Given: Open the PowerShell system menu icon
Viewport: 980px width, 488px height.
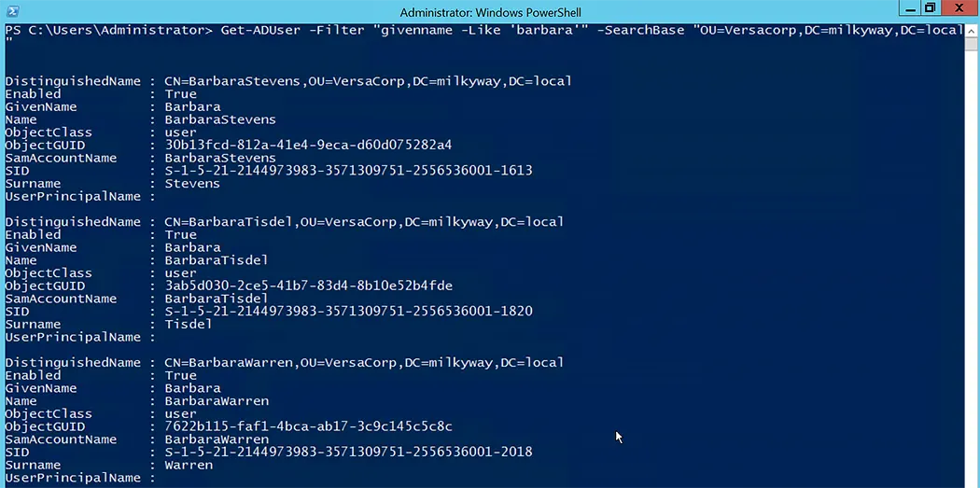Looking at the screenshot, I should 11,11.
